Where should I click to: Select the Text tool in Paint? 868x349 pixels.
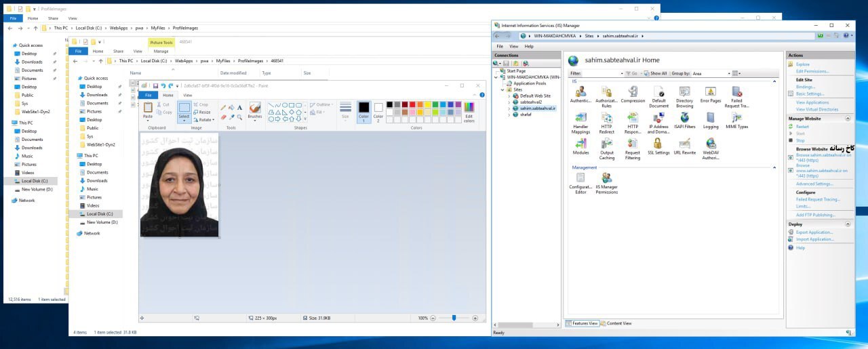click(239, 107)
